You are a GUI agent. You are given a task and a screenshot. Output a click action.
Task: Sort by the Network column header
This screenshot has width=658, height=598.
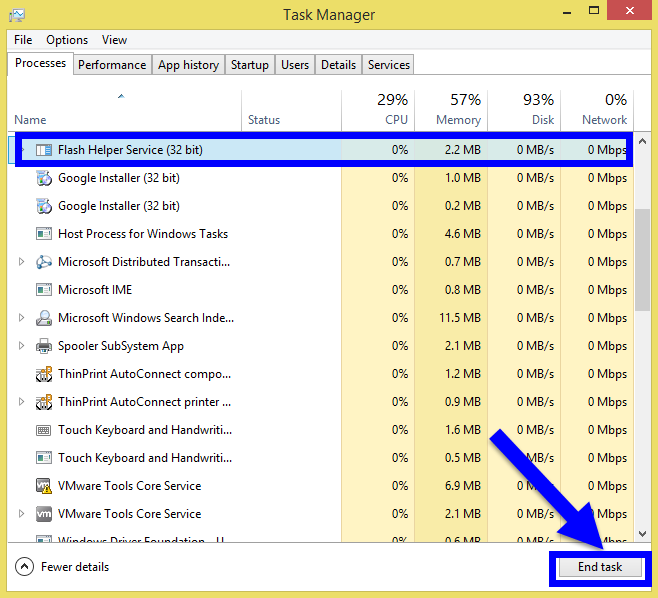coord(597,110)
